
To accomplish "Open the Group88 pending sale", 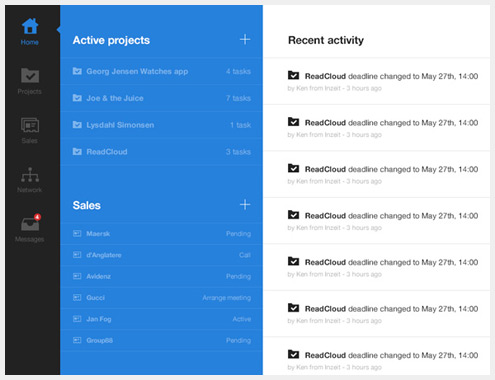I will point(161,340).
